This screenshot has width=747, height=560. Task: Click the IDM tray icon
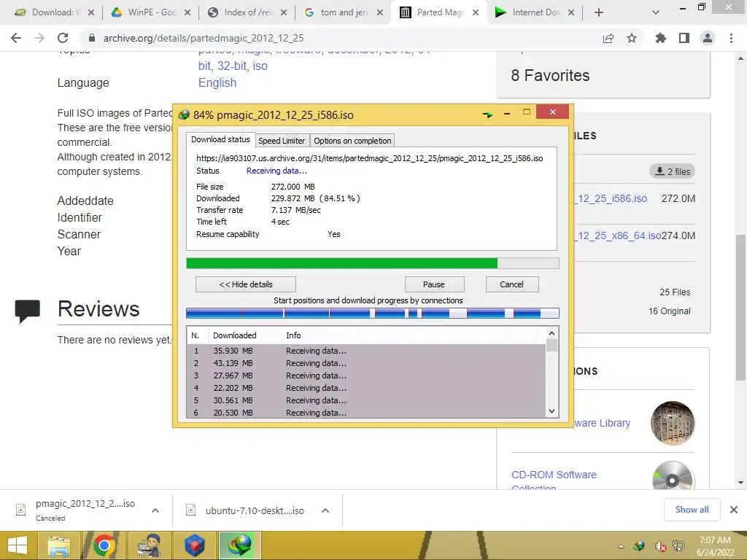pyautogui.click(x=640, y=546)
